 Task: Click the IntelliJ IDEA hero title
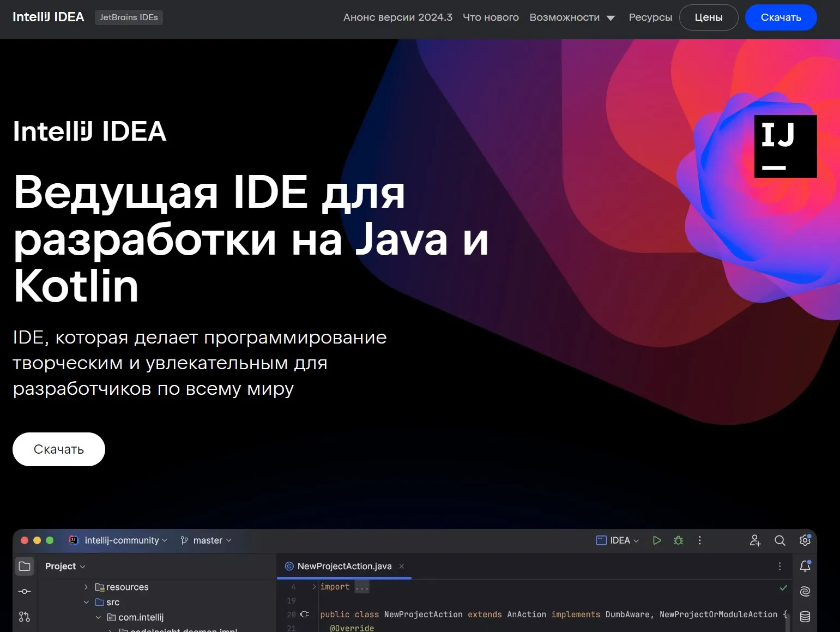pos(89,131)
